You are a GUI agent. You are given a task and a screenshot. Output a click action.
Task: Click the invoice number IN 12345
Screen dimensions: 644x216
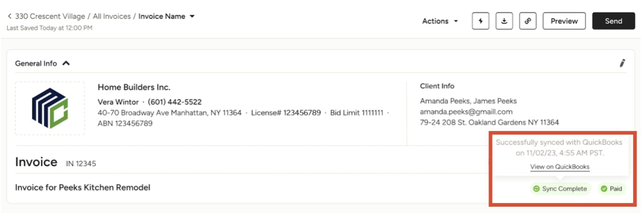pos(81,163)
